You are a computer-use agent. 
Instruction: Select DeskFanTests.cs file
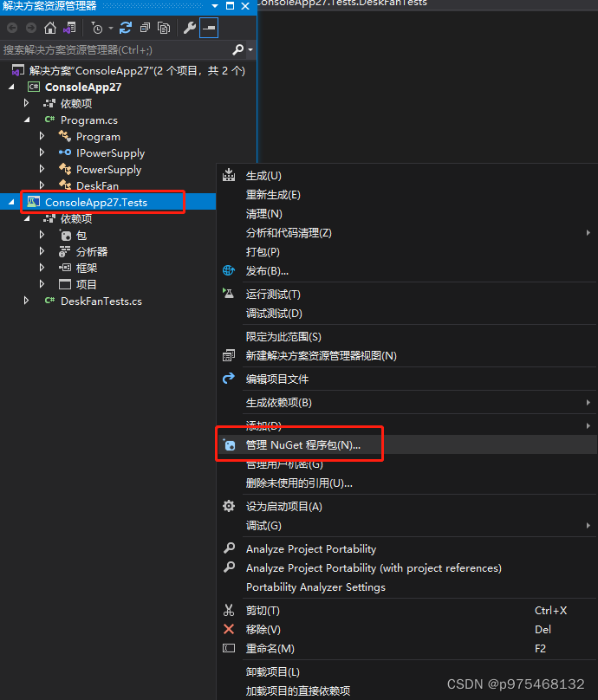click(x=101, y=301)
